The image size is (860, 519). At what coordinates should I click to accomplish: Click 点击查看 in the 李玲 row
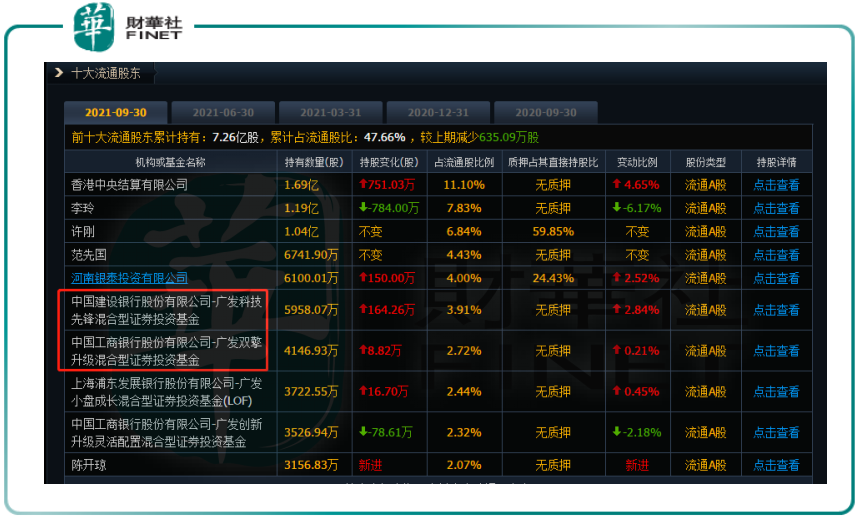point(776,208)
